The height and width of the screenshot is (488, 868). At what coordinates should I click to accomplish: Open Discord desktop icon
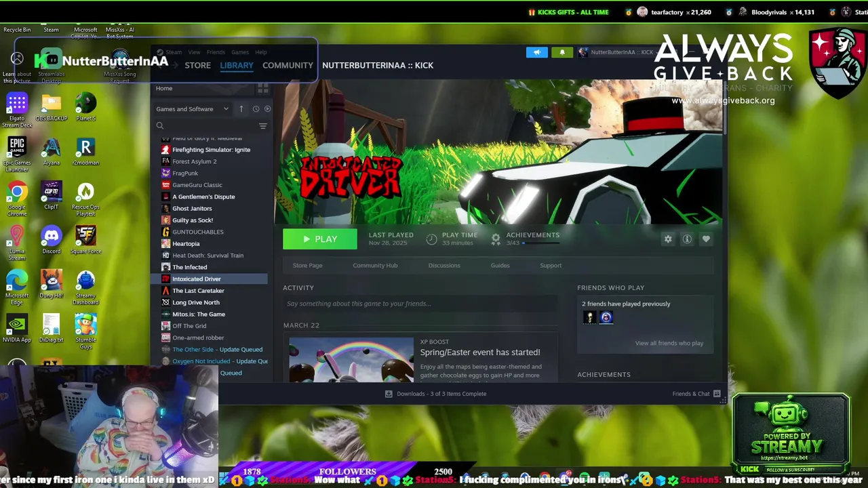[52, 240]
